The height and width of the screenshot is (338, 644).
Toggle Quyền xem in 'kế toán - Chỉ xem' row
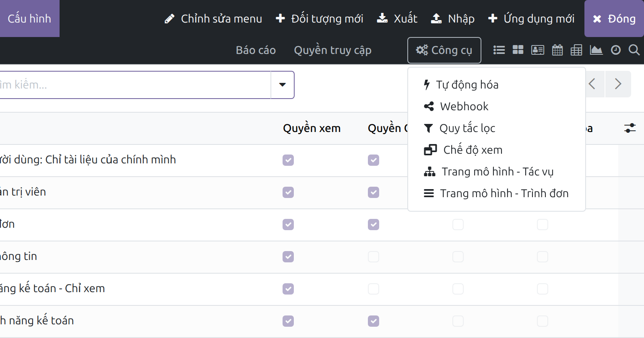(x=288, y=289)
